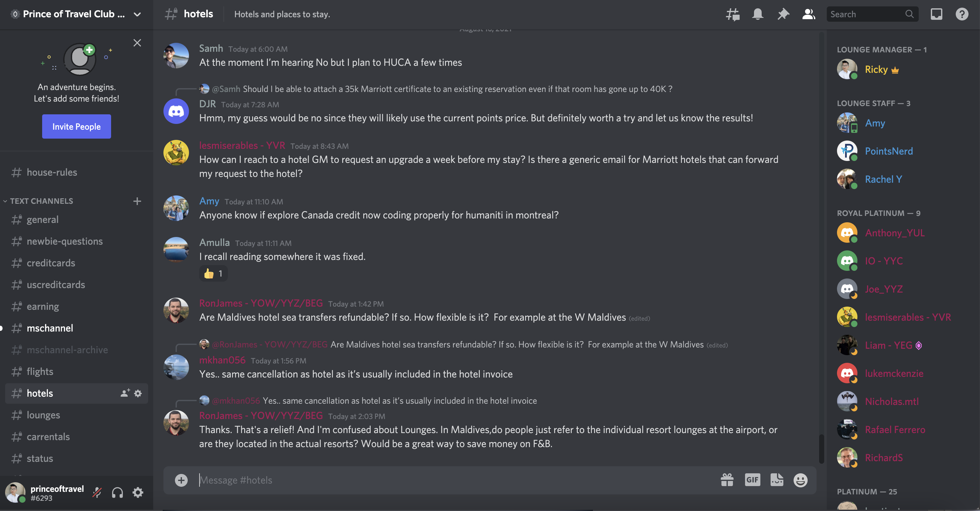Show pinned messages
Image resolution: width=980 pixels, height=511 pixels.
coord(783,14)
